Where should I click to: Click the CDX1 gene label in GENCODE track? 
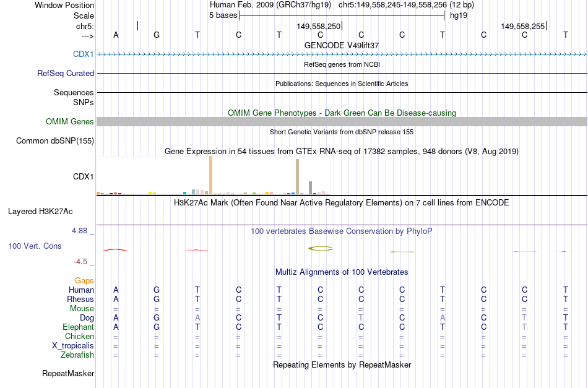(x=84, y=54)
